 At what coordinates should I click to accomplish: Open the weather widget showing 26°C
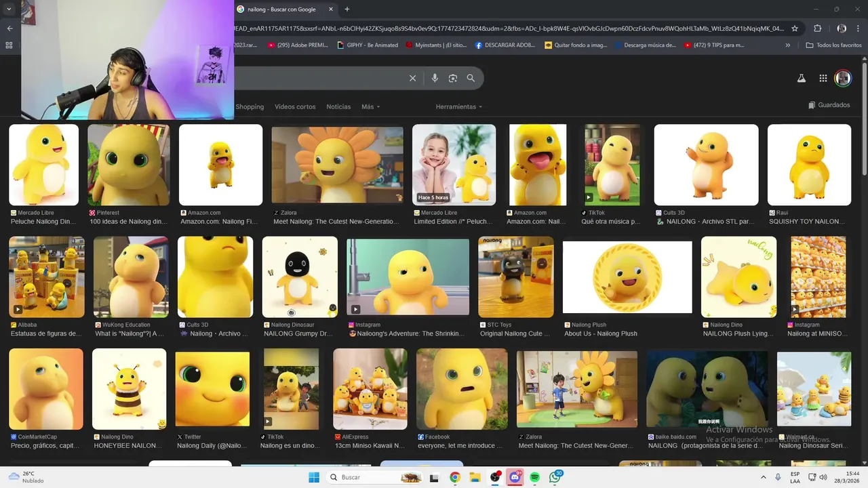(x=26, y=477)
